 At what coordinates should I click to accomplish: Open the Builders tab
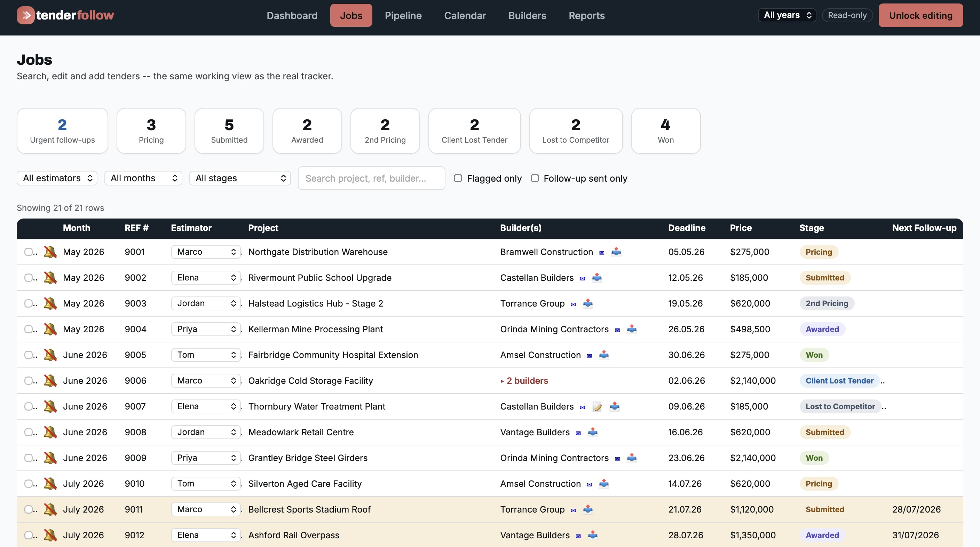(527, 15)
